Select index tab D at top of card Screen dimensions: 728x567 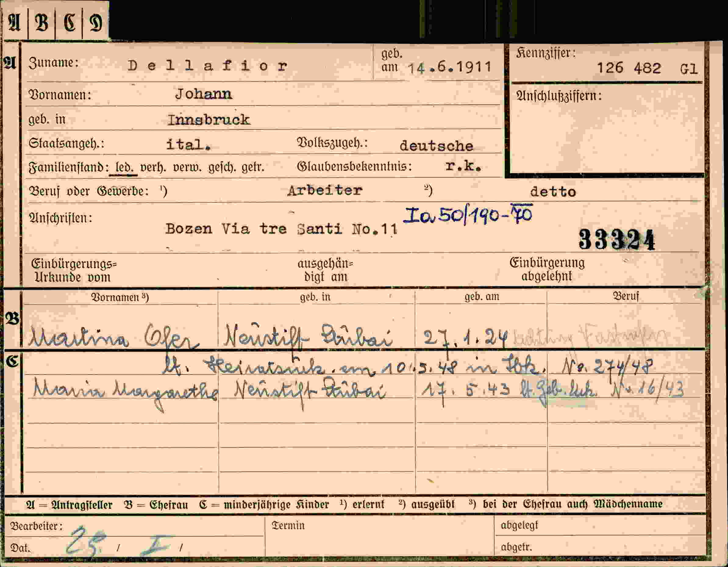point(95,23)
